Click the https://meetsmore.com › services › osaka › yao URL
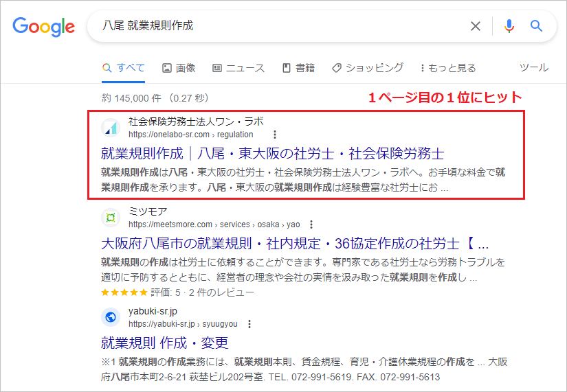Image resolution: width=567 pixels, height=392 pixels. point(214,224)
